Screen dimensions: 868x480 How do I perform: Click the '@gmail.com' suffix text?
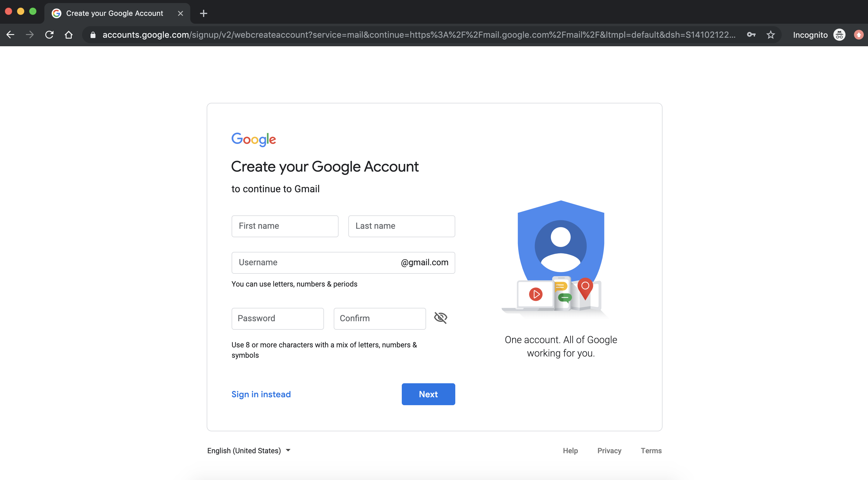(x=425, y=263)
